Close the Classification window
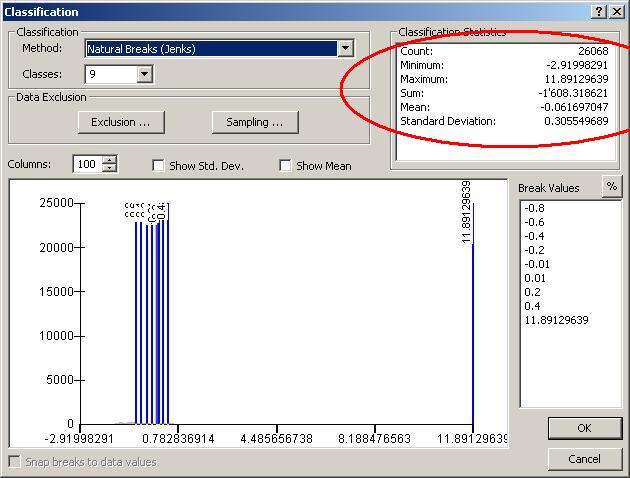The image size is (630, 478). point(617,12)
